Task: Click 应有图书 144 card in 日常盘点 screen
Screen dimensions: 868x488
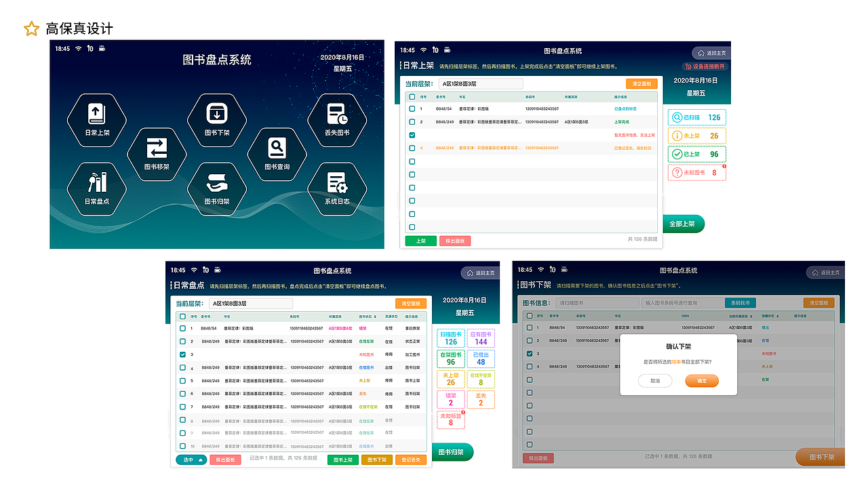Action: [481, 338]
